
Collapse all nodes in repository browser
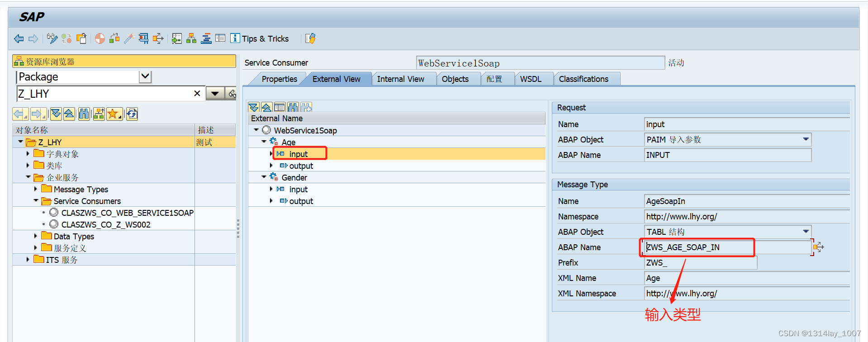coord(69,114)
